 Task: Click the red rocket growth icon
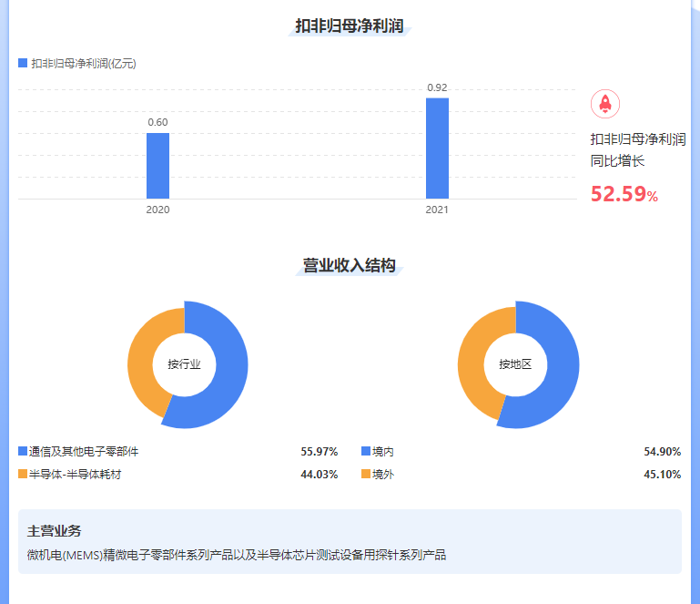click(x=605, y=104)
